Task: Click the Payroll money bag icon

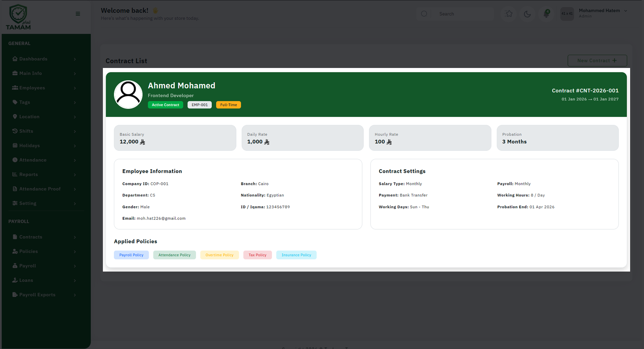Action: tap(15, 266)
